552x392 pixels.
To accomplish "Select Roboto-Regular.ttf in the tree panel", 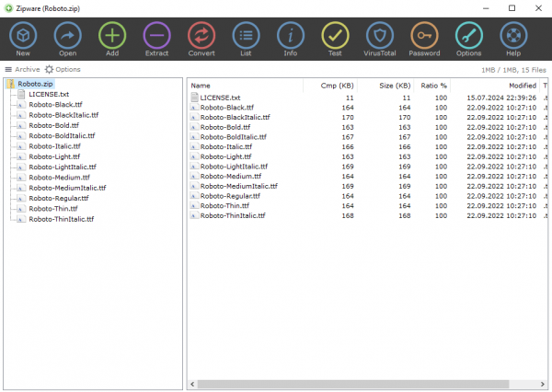I will [x=59, y=198].
